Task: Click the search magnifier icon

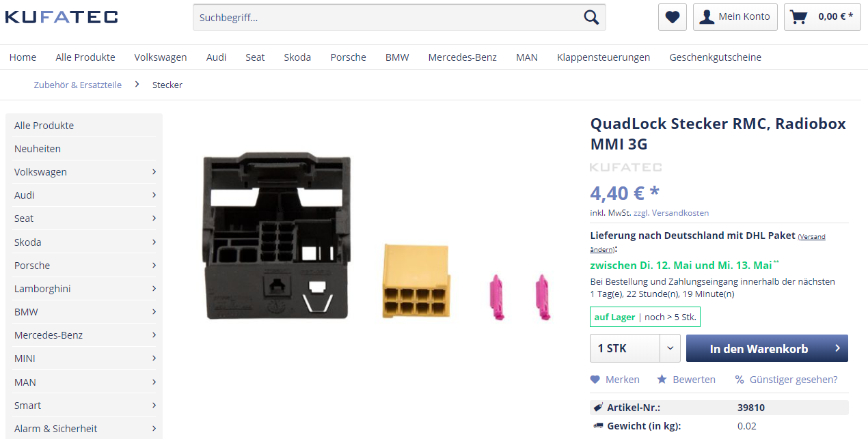Action: click(x=591, y=17)
